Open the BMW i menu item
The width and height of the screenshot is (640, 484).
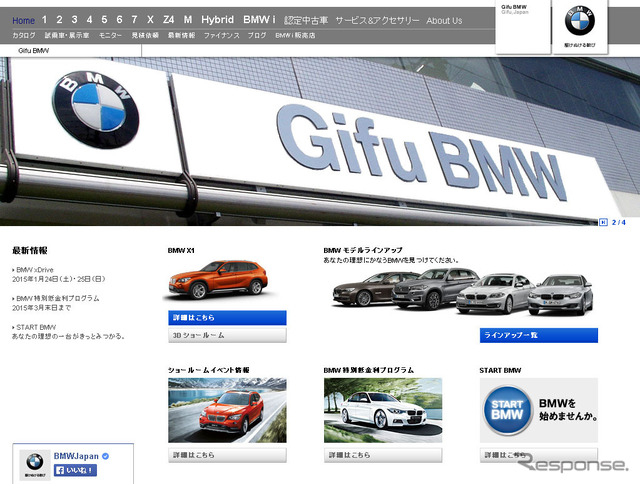(259, 20)
